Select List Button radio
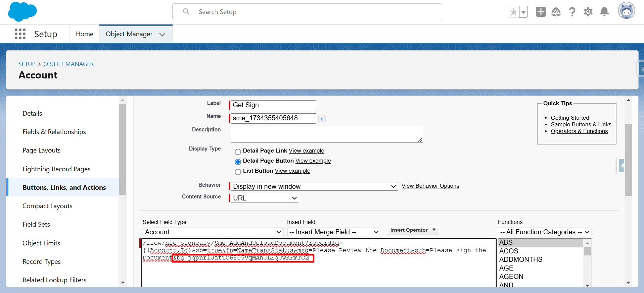This screenshot has height=293, width=644. (238, 172)
